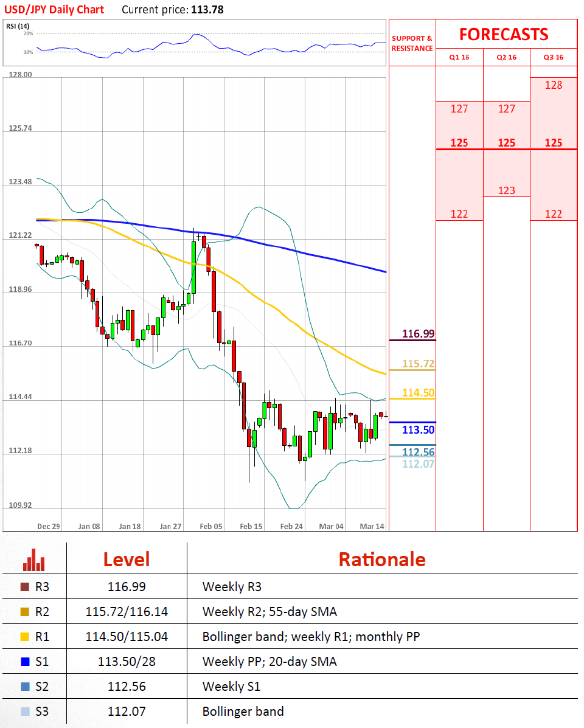This screenshot has width=584, height=728.
Task: Click the 128.00 price axis label
Action: point(21,75)
